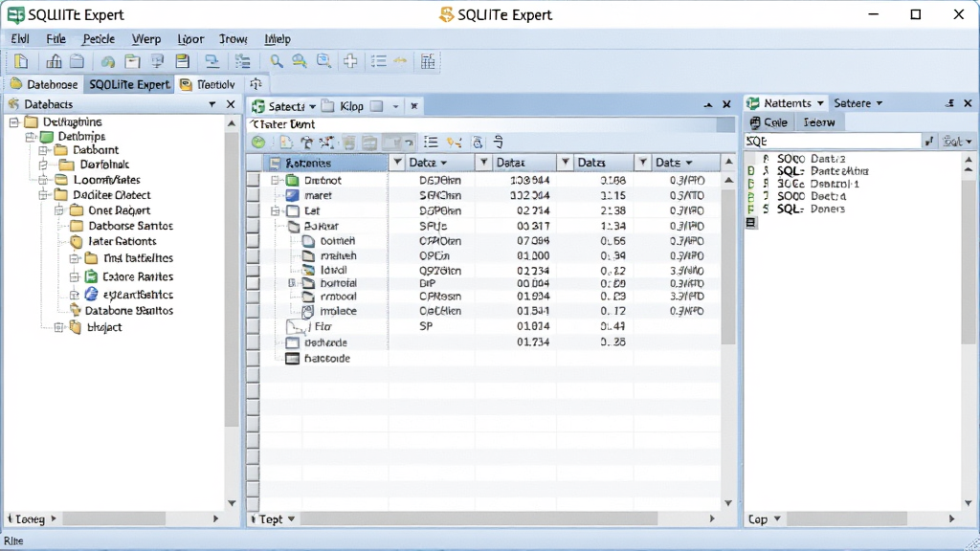Open the Werp menu
This screenshot has height=551, width=980.
coord(146,38)
